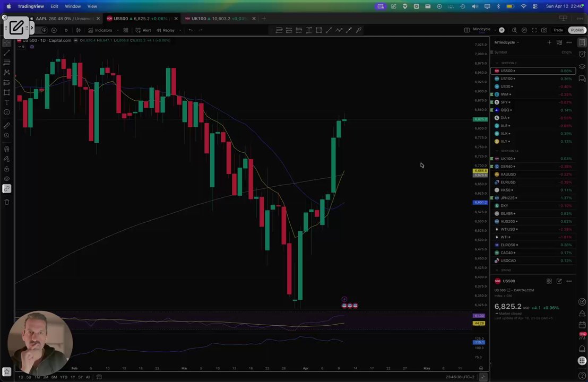Viewport: 588px width, 382px height.
Task: Select JPN225 in the watchlist
Action: pos(533,198)
